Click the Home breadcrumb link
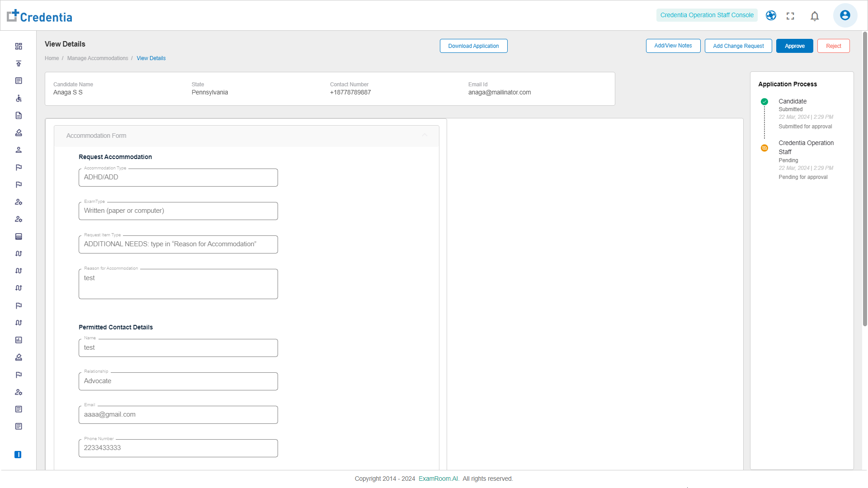 point(52,58)
